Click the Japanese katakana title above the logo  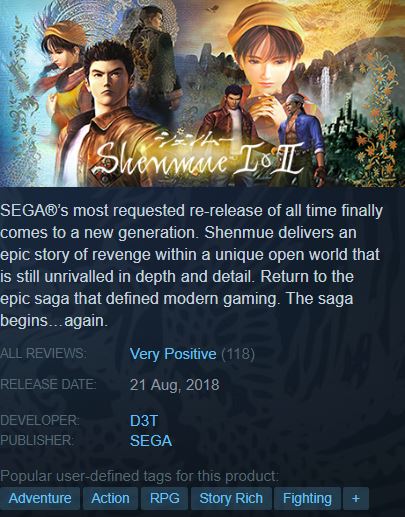195,137
